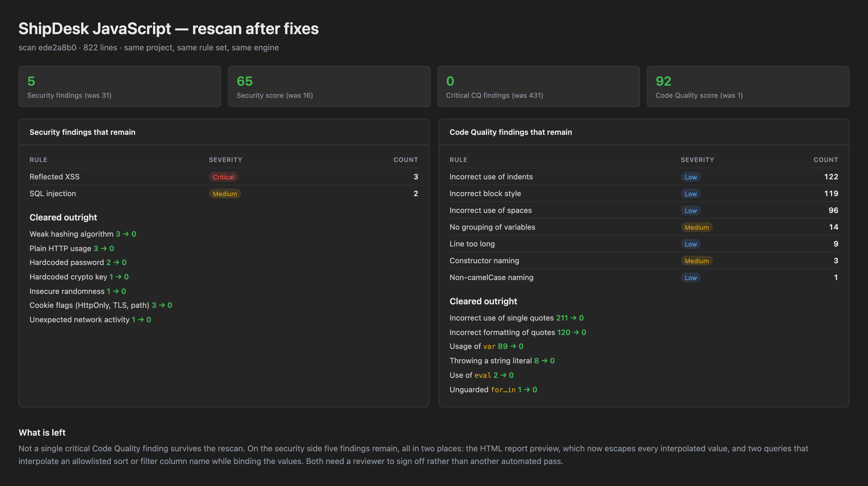
Task: Click Unexpected network activity 1 → 0 entry
Action: [x=90, y=320]
